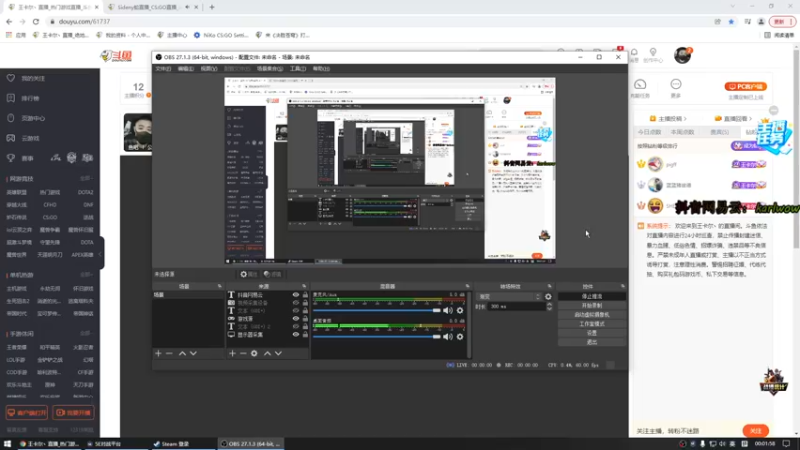Pop out the 来源 dock panel
The height and width of the screenshot is (450, 800).
coord(304,286)
